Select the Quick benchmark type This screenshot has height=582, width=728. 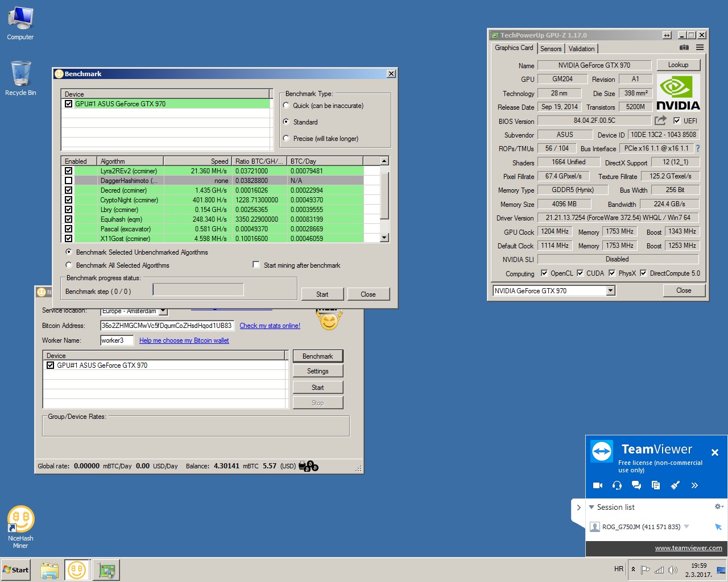287,106
